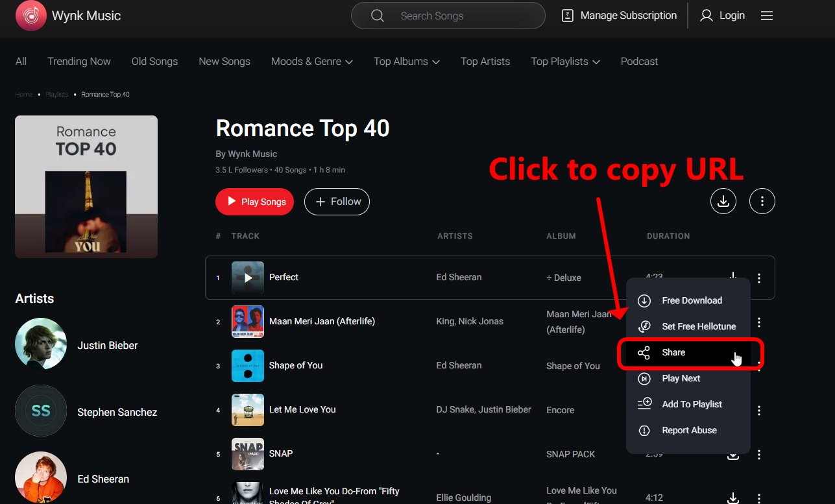This screenshot has width=835, height=504.
Task: Expand the Top Playlists dropdown
Action: pos(596,62)
